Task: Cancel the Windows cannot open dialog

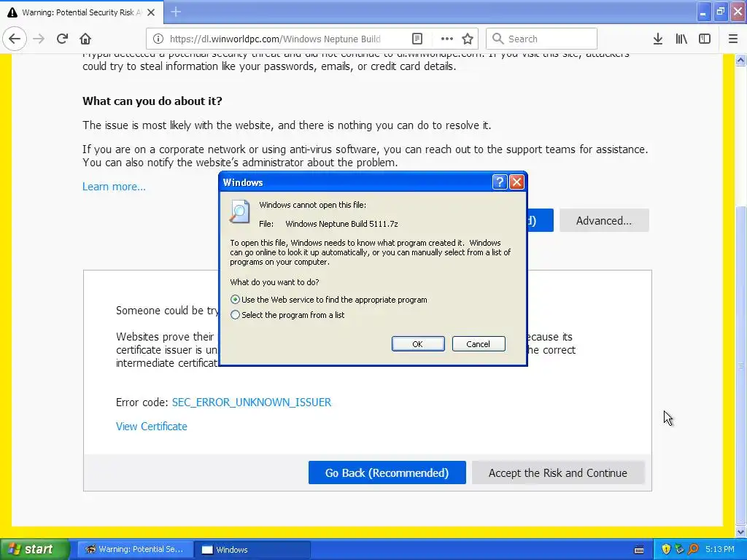Action: click(479, 344)
